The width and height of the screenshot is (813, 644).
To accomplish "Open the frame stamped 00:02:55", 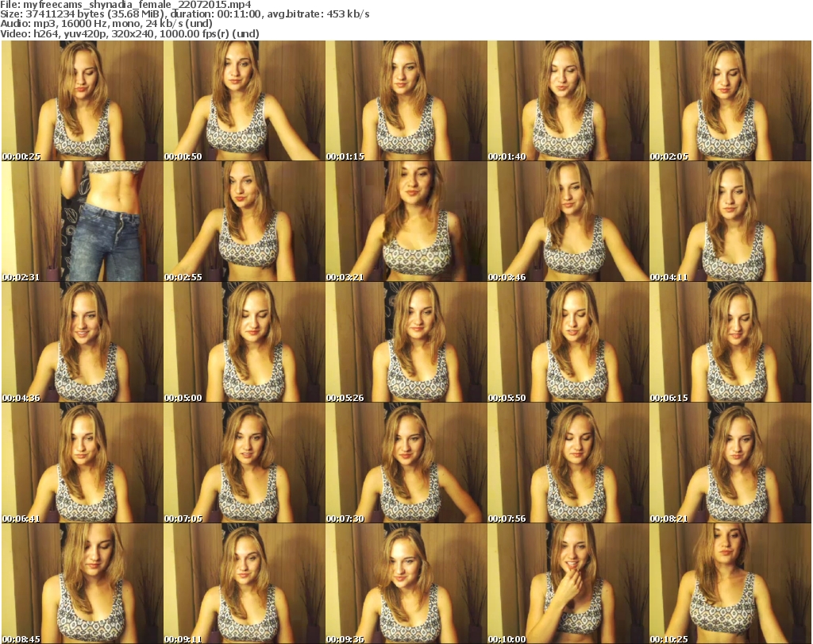I will (x=245, y=222).
